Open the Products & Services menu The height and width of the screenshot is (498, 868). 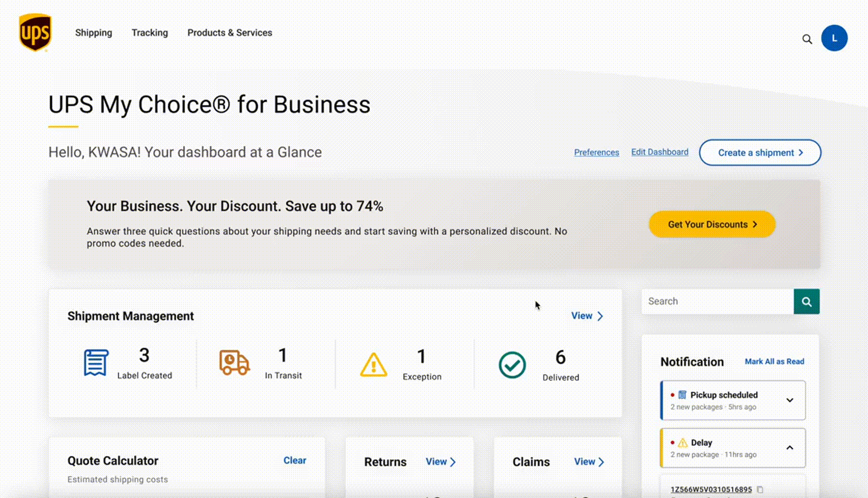pyautogui.click(x=230, y=33)
